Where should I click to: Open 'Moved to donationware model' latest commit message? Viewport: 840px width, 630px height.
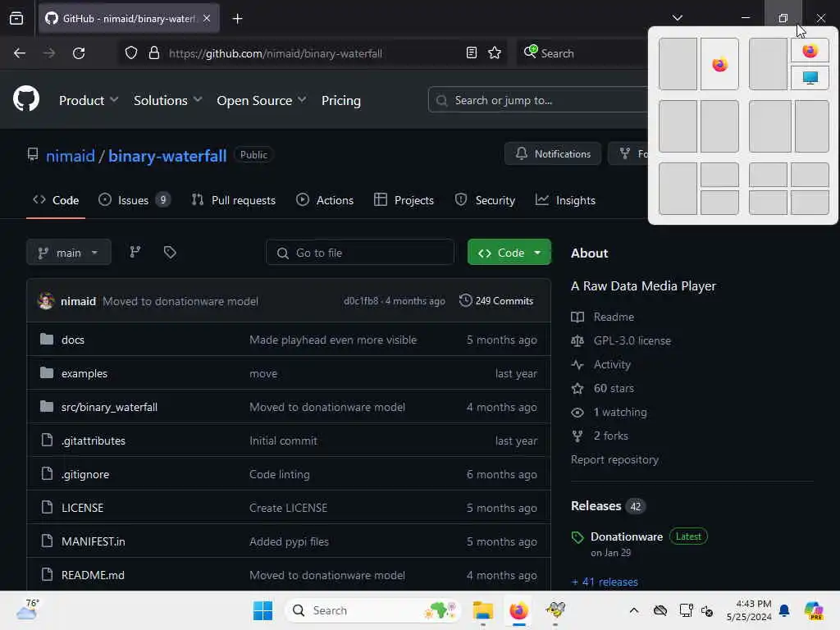pos(180,301)
